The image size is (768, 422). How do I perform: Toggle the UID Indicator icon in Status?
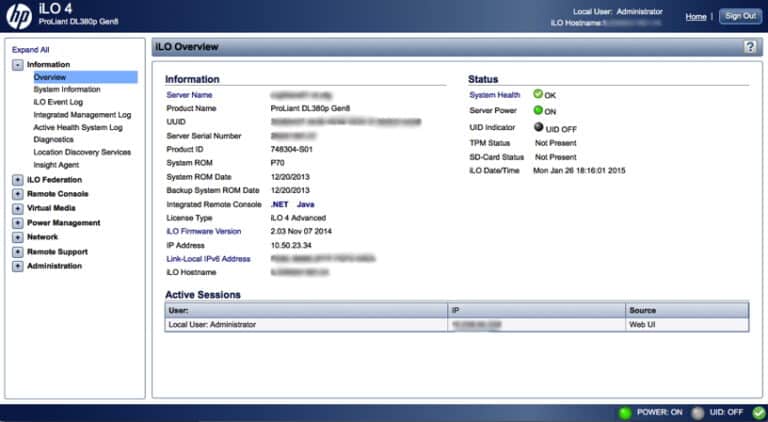(x=538, y=127)
